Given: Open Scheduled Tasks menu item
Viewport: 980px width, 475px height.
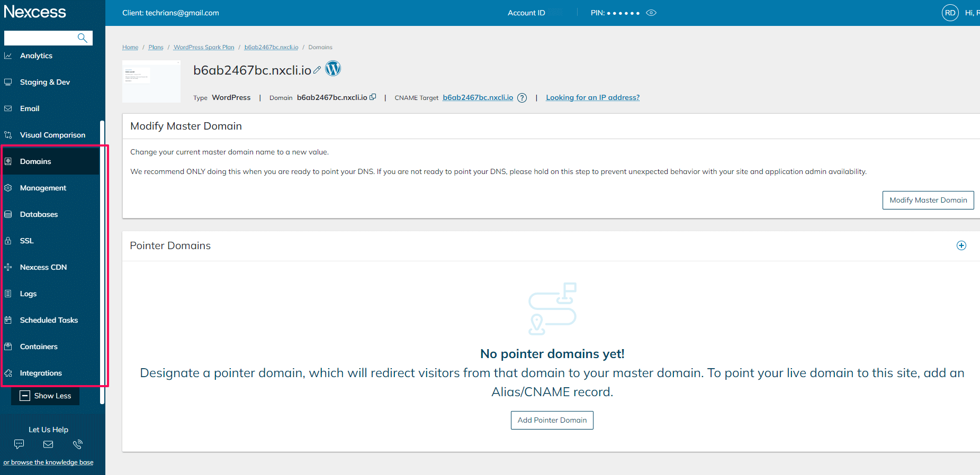Looking at the screenshot, I should tap(49, 320).
